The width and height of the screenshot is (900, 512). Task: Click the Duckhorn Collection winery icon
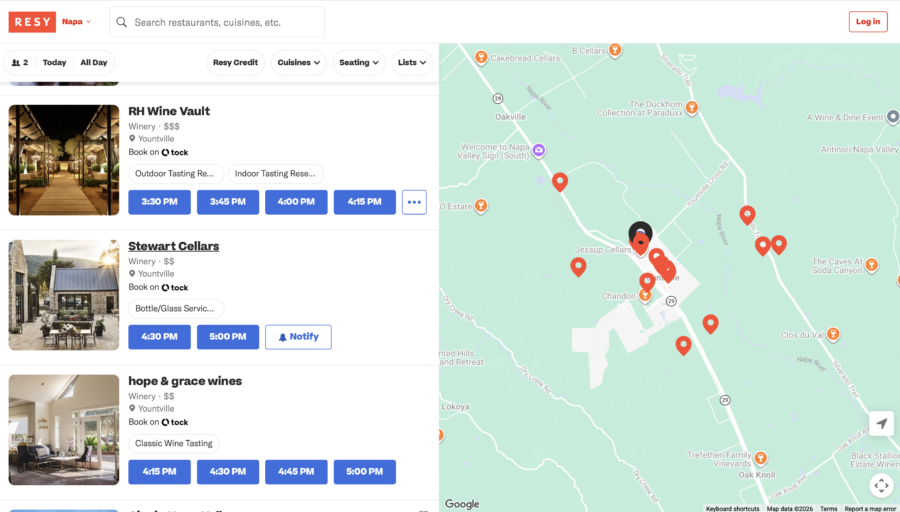(692, 107)
